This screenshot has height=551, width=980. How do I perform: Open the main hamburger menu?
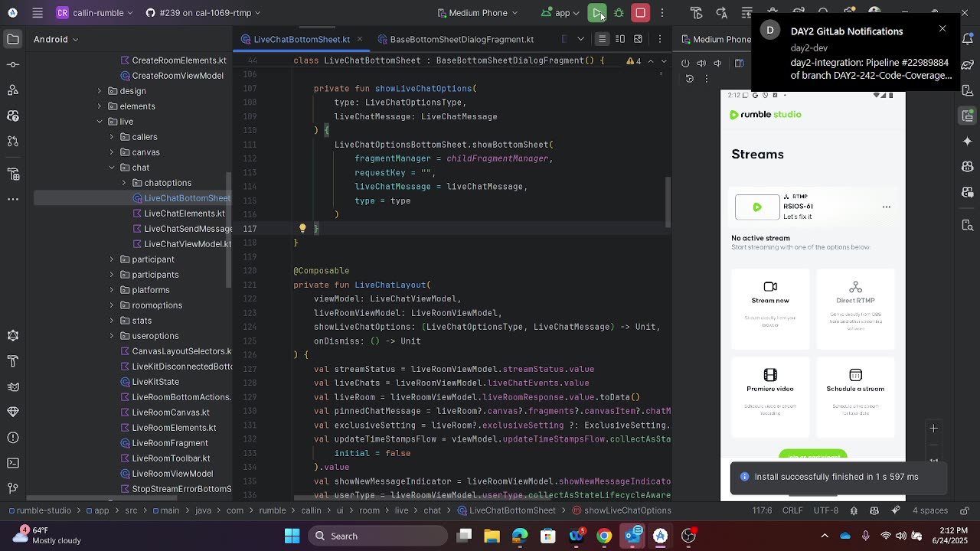38,13
